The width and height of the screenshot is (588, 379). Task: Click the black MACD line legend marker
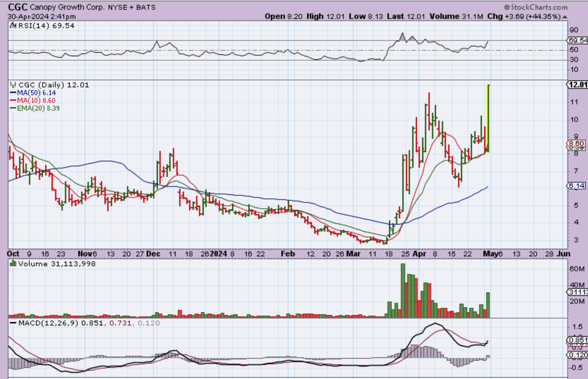click(13, 323)
